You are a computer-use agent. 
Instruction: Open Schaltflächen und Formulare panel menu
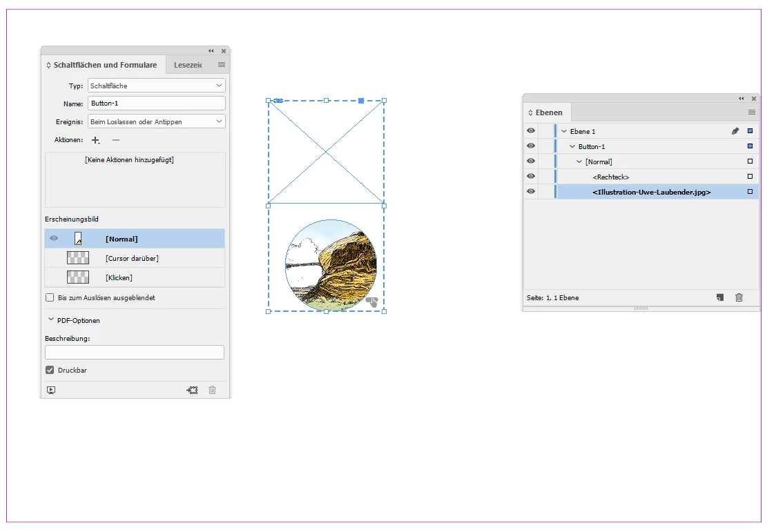tap(221, 65)
